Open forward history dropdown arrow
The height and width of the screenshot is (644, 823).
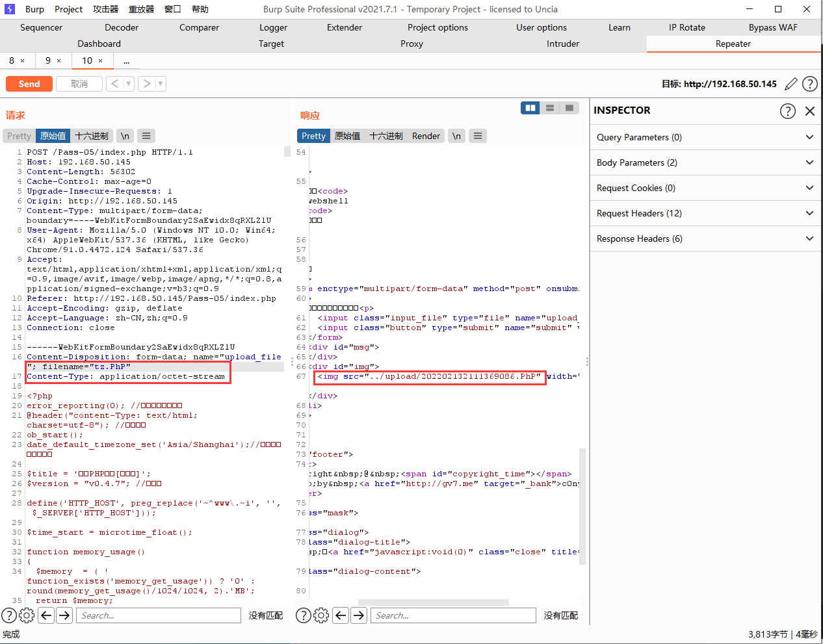[x=161, y=84]
